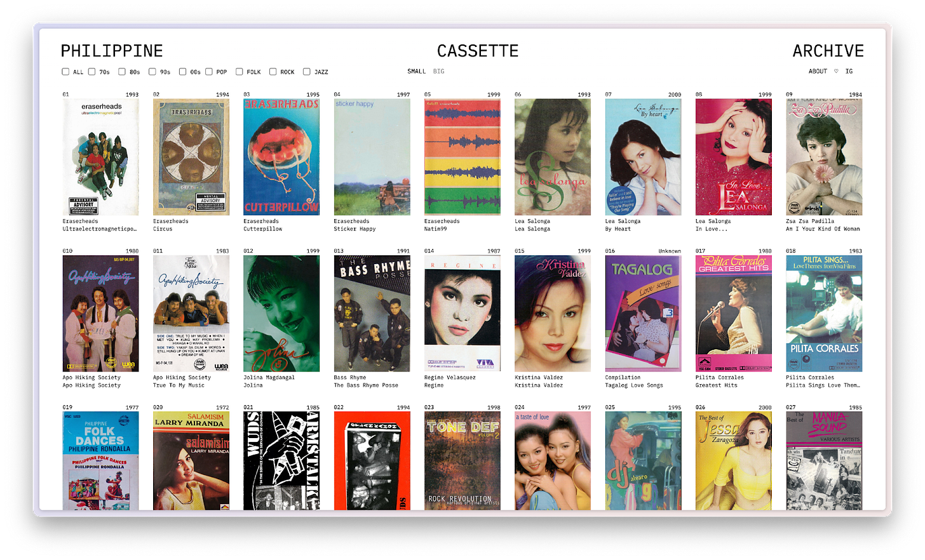Click the 'Circus' title caption
This screenshot has height=560, width=925.
pyautogui.click(x=163, y=229)
